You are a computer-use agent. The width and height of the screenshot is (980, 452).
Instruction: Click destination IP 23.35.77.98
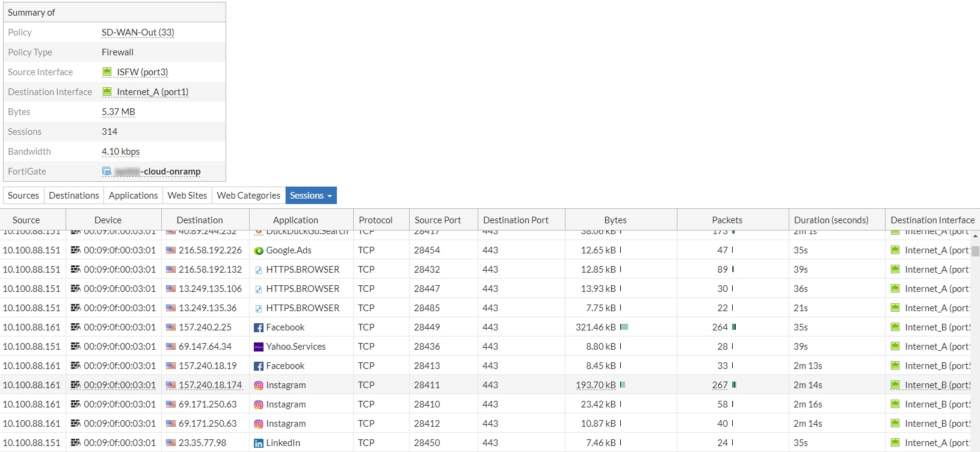[x=203, y=443]
